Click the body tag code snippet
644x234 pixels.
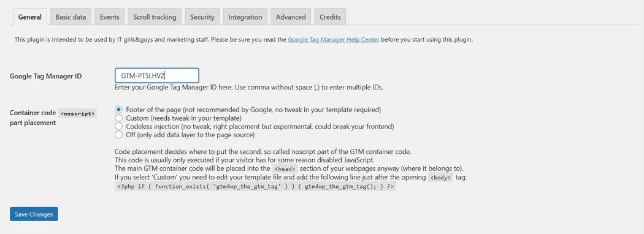(x=440, y=178)
